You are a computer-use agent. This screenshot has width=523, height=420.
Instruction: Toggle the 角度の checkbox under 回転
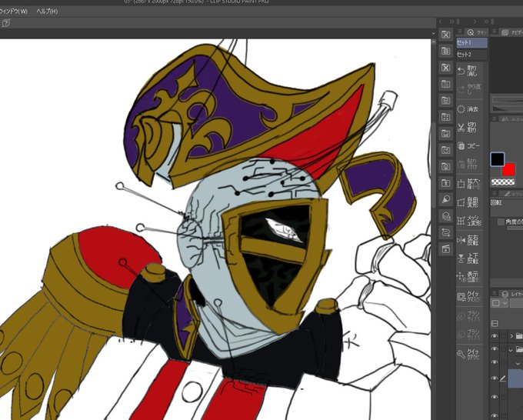click(x=501, y=222)
